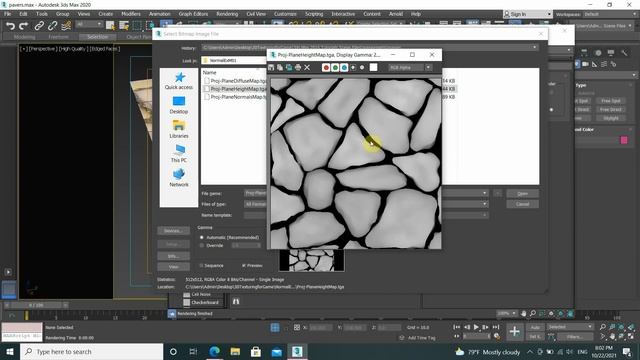
Task: Enable the Sequence checkbox
Action: coord(201,266)
